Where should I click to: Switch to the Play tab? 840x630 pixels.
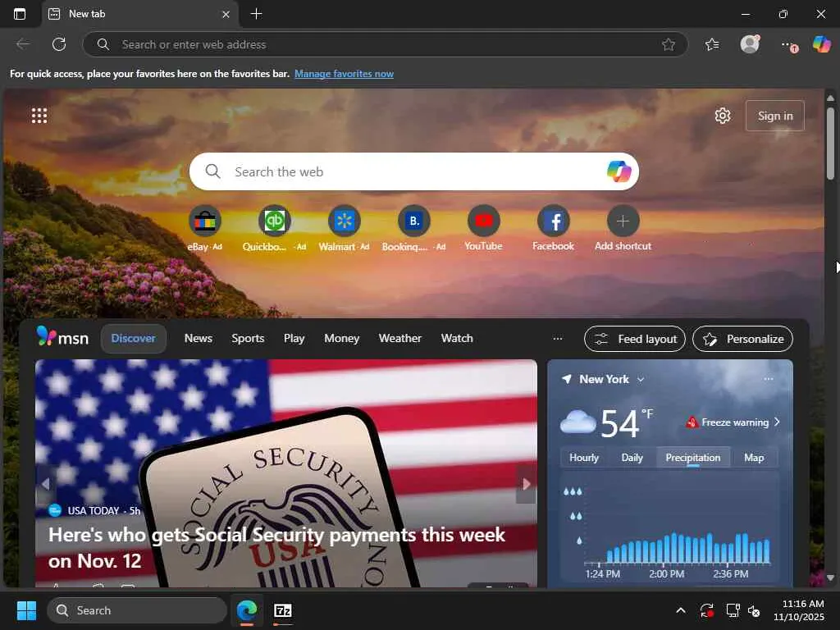[294, 339]
